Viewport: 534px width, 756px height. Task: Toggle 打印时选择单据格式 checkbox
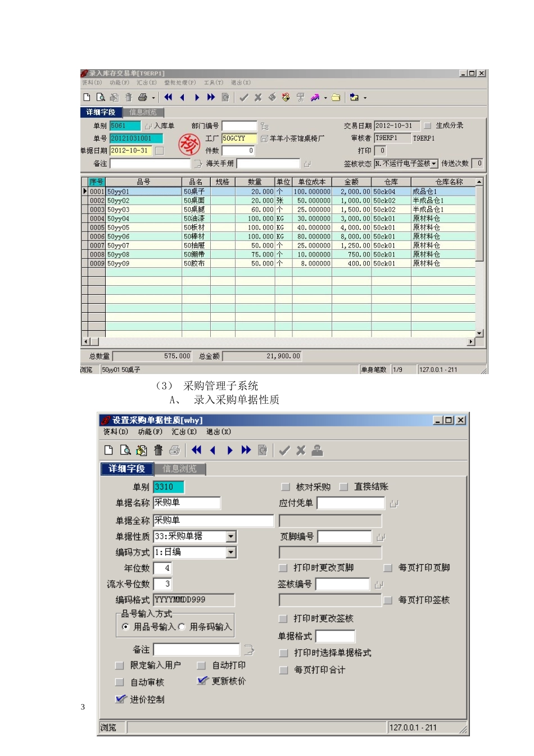click(284, 653)
